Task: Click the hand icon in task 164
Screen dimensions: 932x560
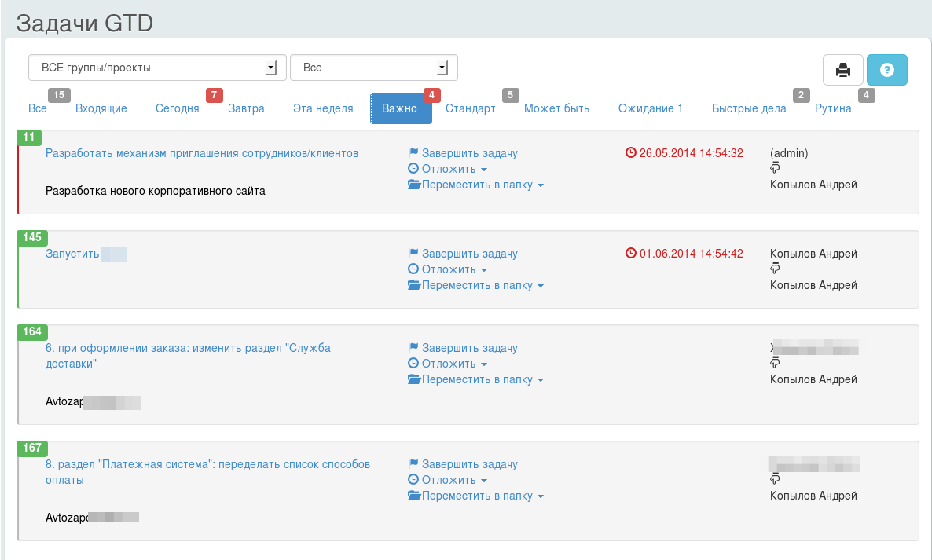Action: pyautogui.click(x=775, y=363)
